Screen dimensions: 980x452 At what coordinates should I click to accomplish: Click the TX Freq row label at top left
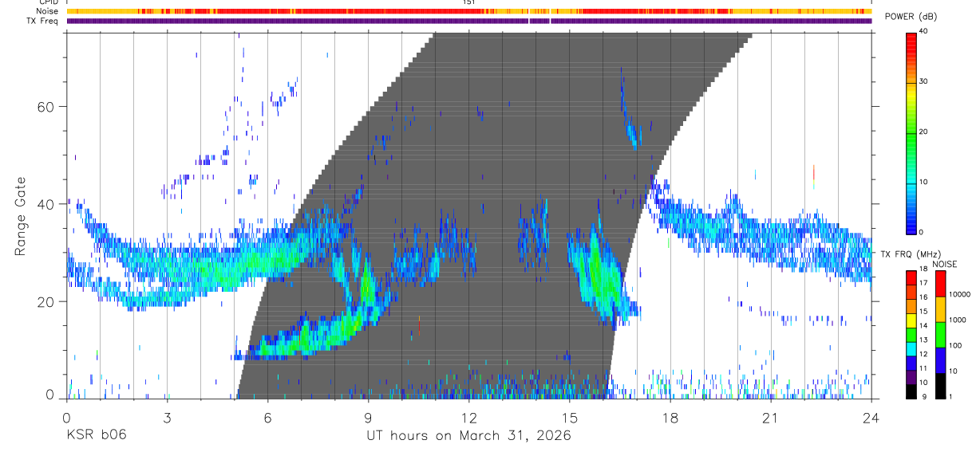click(42, 21)
